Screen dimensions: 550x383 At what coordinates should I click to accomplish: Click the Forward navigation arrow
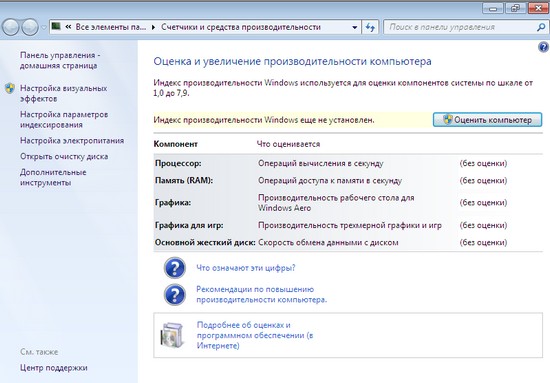click(x=30, y=27)
